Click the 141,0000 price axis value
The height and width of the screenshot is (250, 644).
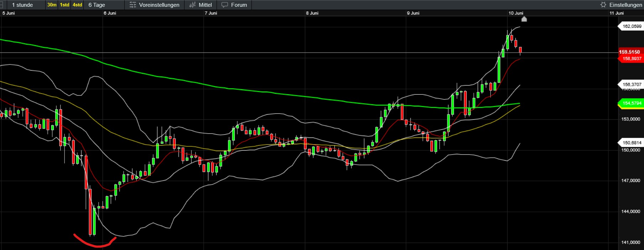click(x=631, y=243)
